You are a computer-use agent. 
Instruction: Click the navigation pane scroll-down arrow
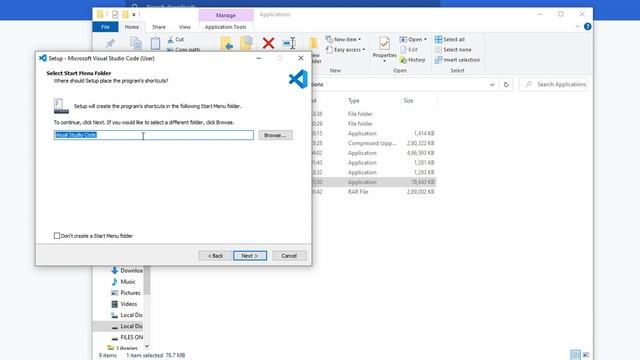(x=147, y=347)
